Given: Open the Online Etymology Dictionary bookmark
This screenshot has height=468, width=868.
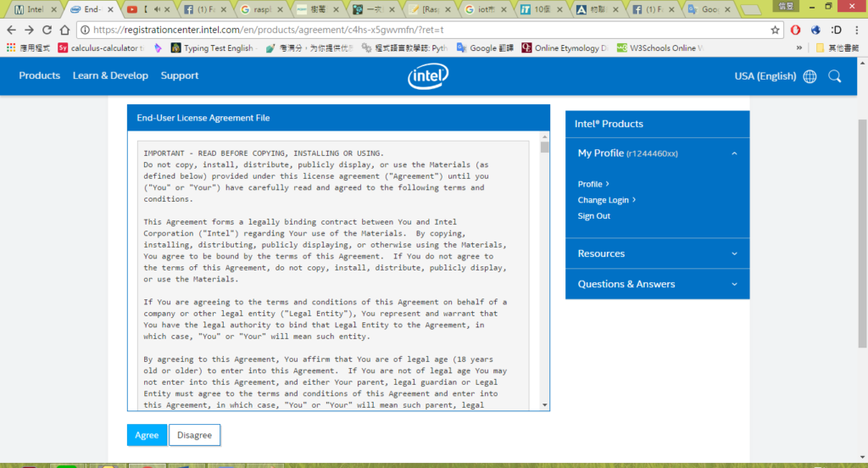Looking at the screenshot, I should [x=565, y=48].
